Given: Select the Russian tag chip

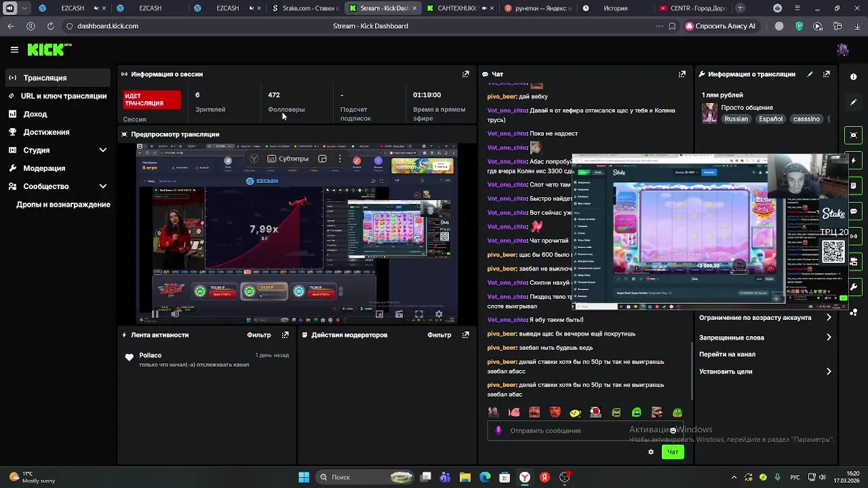Looking at the screenshot, I should click(736, 119).
